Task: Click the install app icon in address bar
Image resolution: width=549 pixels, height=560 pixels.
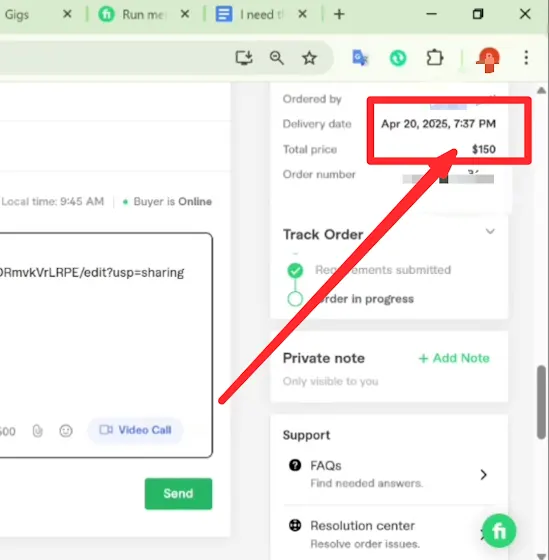Action: [244, 58]
